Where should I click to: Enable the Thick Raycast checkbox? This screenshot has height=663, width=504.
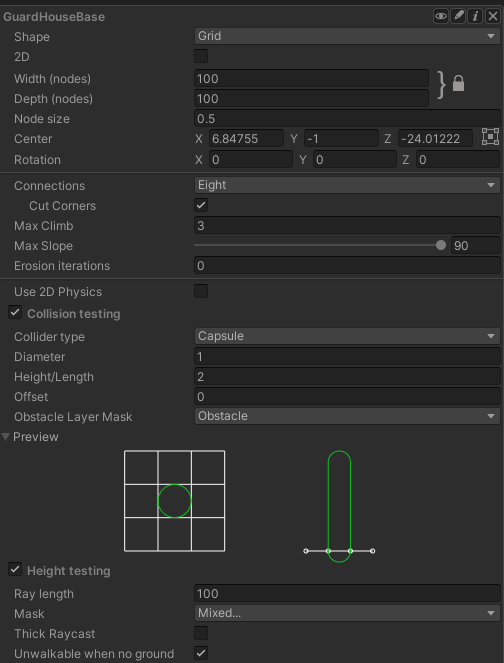pyautogui.click(x=201, y=633)
